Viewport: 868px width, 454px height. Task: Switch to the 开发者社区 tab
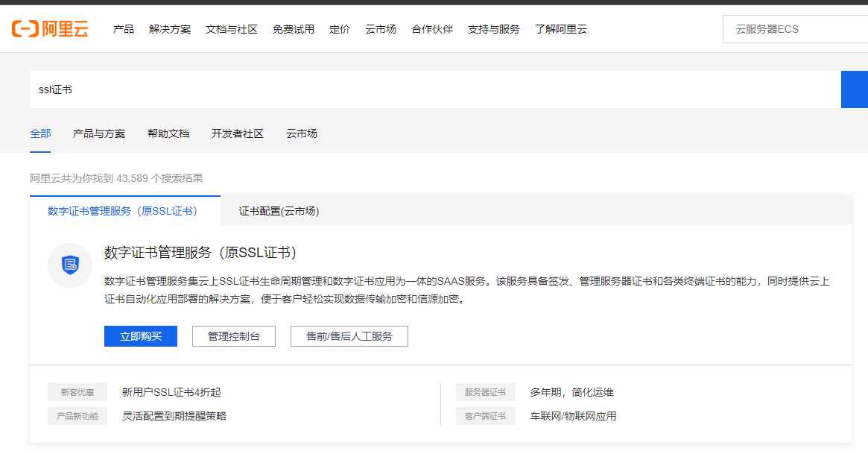238,133
